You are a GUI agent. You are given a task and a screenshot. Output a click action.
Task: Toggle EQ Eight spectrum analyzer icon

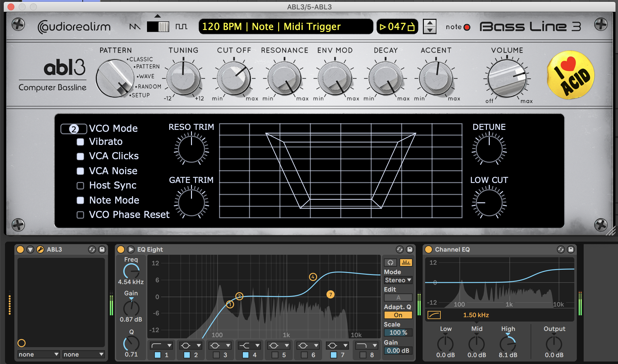pos(406,263)
